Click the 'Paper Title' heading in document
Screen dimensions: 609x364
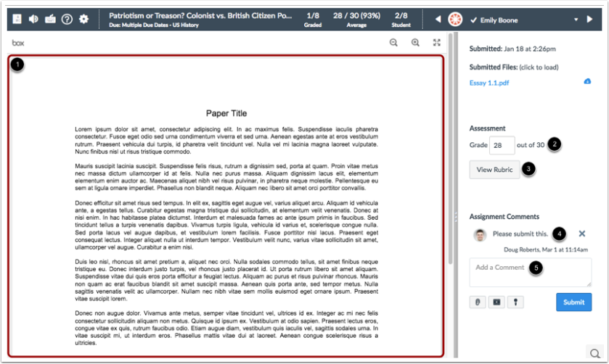pos(226,113)
